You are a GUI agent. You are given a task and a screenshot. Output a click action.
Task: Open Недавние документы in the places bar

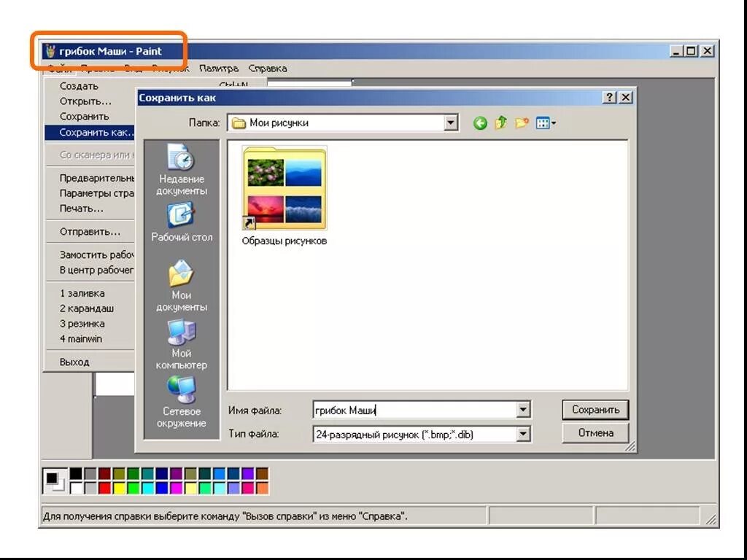(x=182, y=169)
